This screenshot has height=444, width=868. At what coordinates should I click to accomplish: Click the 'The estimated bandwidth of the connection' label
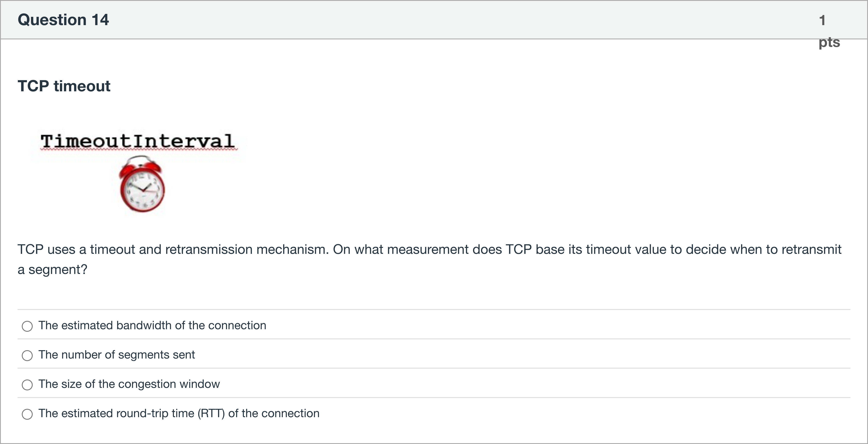point(152,325)
